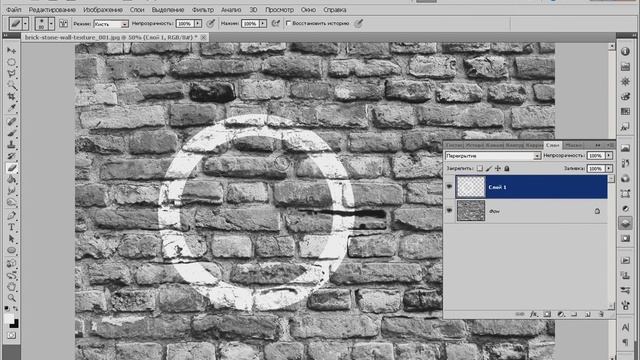Screen dimensions: 640x360
Task: Select the History Brush tool
Action: pos(11,156)
